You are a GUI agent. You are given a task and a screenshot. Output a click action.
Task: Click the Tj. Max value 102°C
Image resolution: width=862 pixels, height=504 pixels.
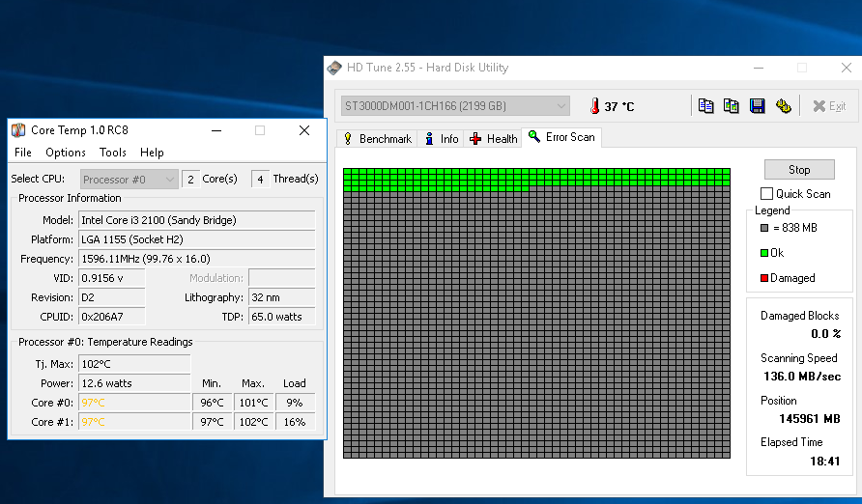pyautogui.click(x=134, y=364)
